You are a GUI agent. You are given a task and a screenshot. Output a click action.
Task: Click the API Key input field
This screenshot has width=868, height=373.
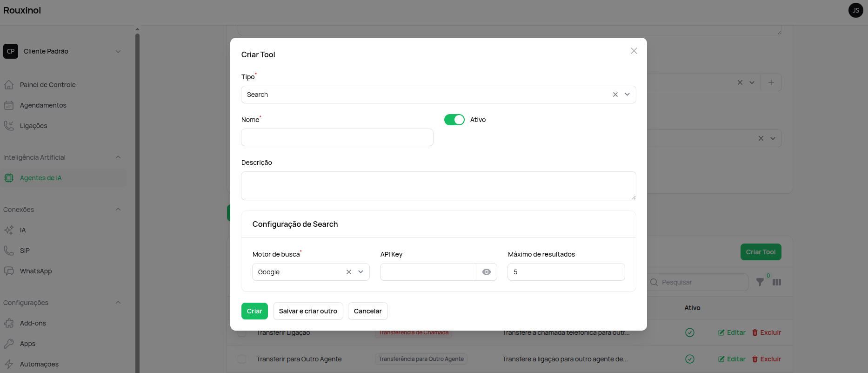tap(428, 272)
